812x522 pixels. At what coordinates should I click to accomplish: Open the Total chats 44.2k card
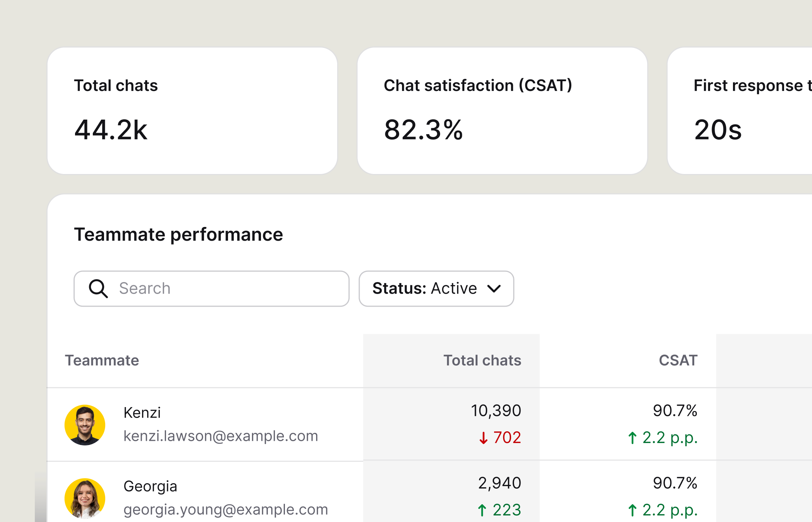tap(192, 111)
